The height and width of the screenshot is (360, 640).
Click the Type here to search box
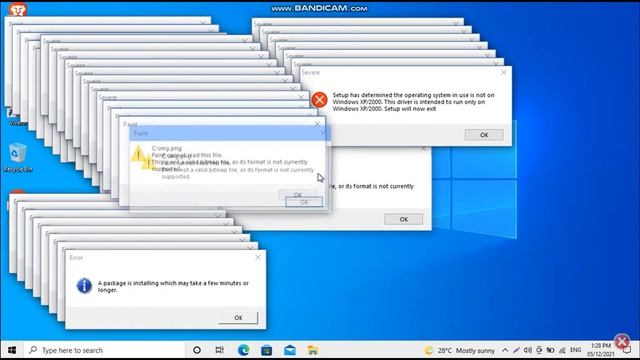point(104,350)
